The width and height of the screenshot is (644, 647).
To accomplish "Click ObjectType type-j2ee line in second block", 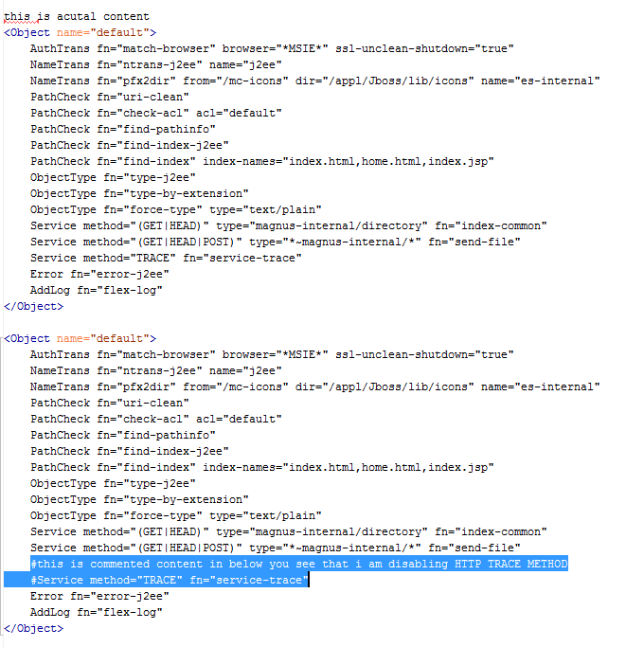I will pyautogui.click(x=113, y=484).
